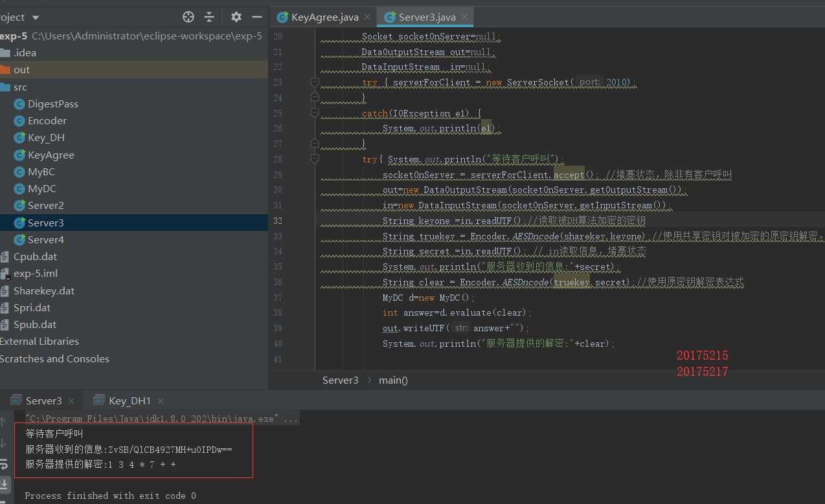Click the Key_DH runnable class icon
Image resolution: width=825 pixels, height=504 pixels.
19,138
